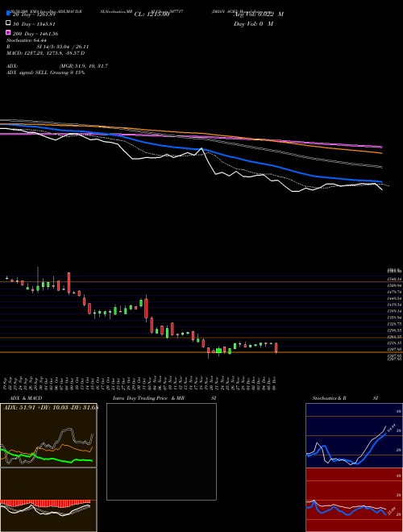Image resolution: width=403 pixels, height=532 pixels.
Task: Click the 1509.94 price axis label
Action: click(x=395, y=285)
